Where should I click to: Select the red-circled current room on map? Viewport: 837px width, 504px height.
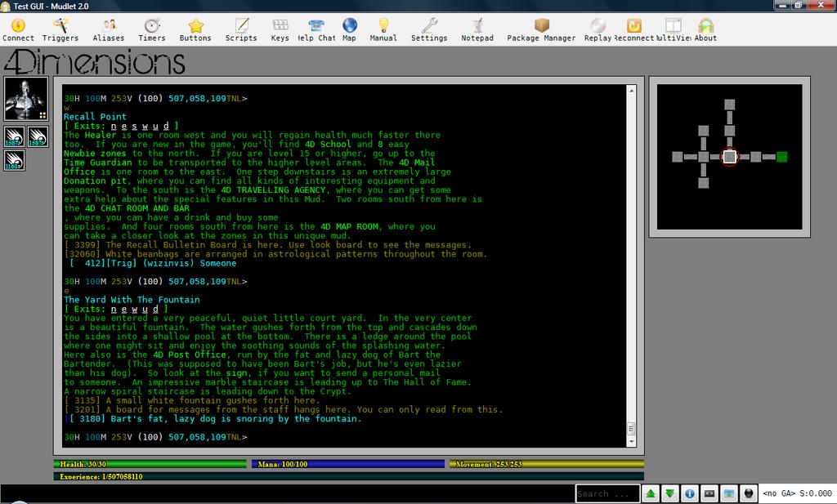coord(730,157)
